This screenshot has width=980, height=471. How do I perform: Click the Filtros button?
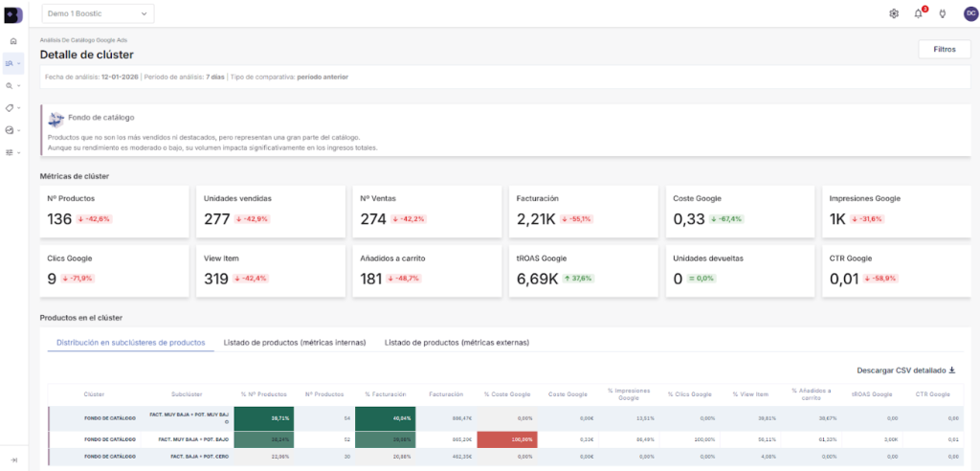(x=944, y=49)
